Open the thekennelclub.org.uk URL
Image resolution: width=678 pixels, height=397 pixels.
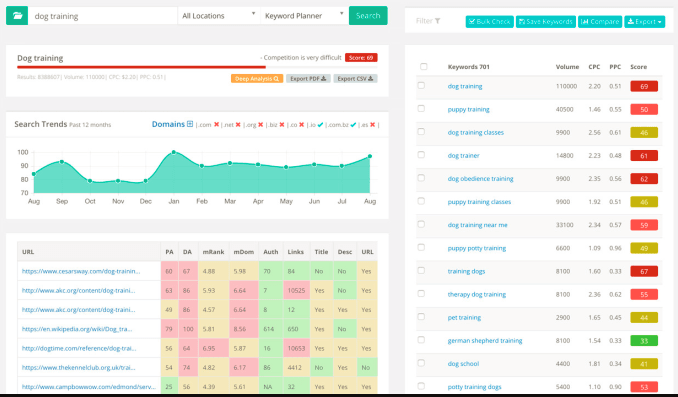78,368
